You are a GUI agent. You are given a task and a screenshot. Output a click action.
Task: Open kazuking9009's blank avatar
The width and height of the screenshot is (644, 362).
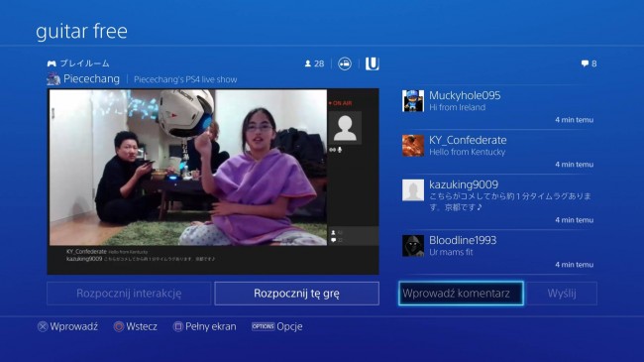(x=413, y=190)
